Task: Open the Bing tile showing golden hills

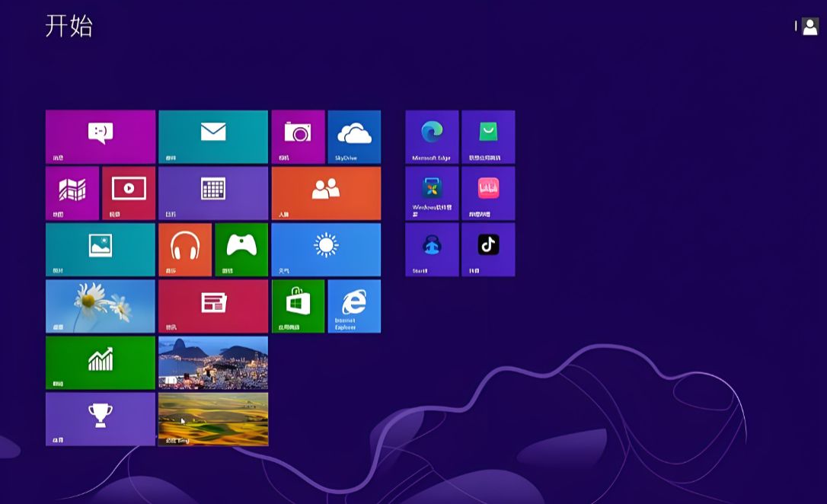Action: click(x=213, y=419)
